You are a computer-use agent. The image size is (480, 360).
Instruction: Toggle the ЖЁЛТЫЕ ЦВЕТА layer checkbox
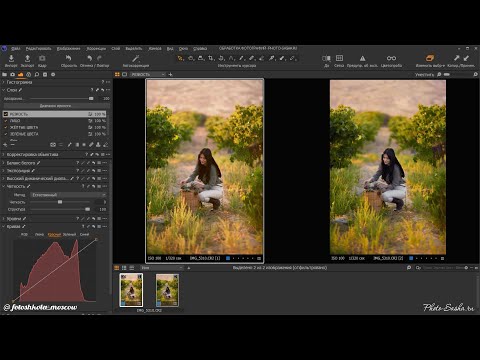click(x=6, y=127)
